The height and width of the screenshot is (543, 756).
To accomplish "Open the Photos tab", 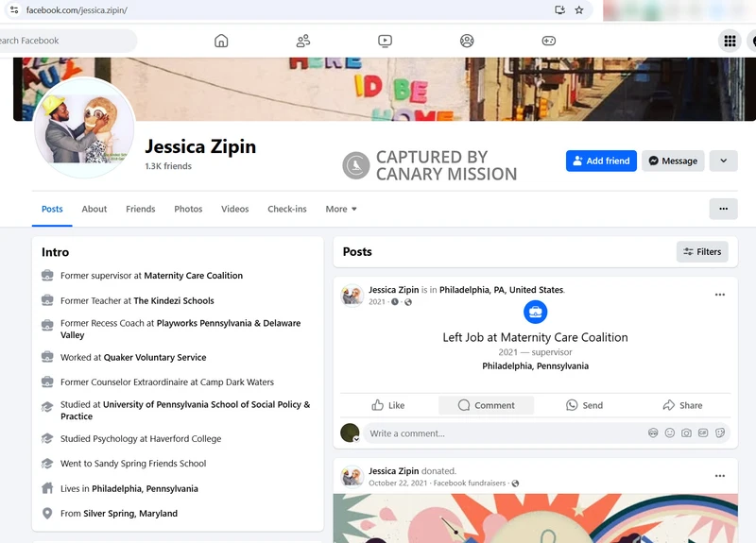I will [x=188, y=209].
